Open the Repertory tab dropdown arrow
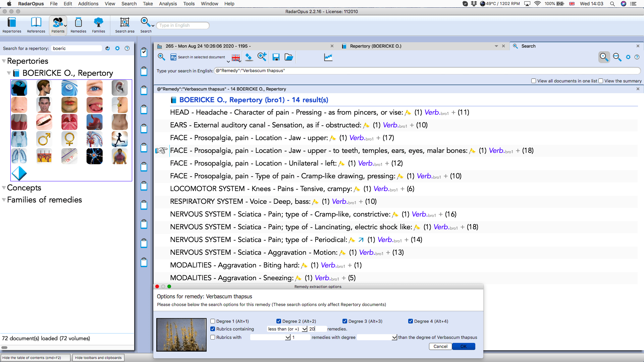 tap(496, 46)
